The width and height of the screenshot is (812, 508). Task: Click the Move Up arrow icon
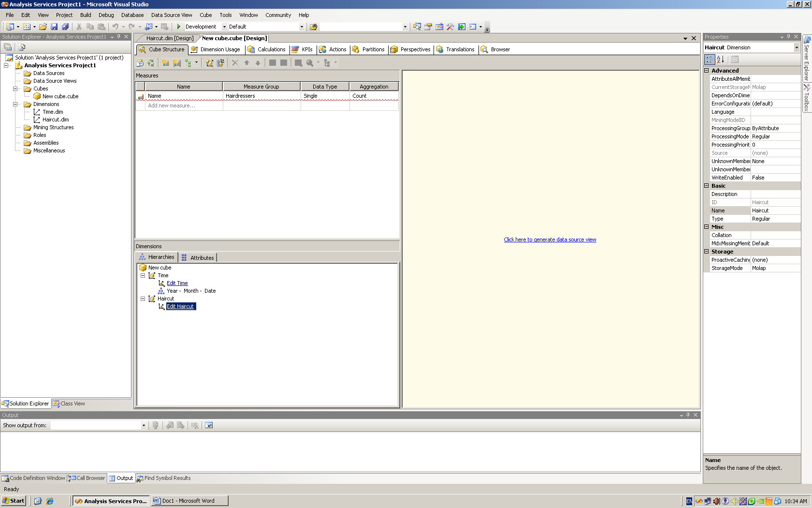(246, 63)
